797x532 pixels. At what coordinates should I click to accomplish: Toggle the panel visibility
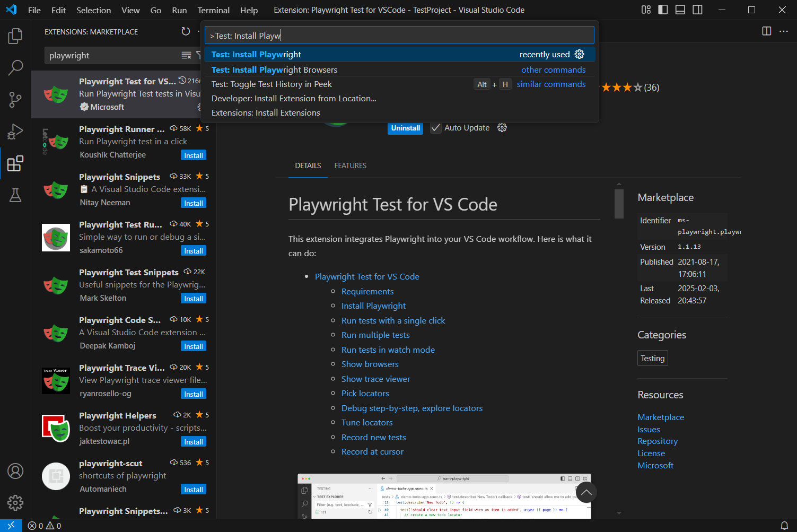point(680,10)
